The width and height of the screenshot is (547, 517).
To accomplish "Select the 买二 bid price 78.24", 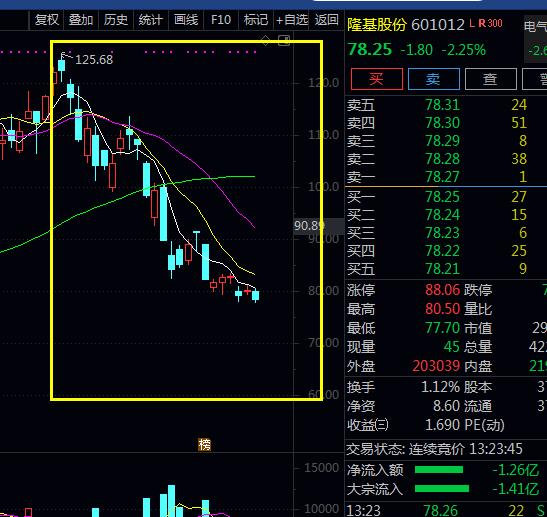I will click(442, 215).
